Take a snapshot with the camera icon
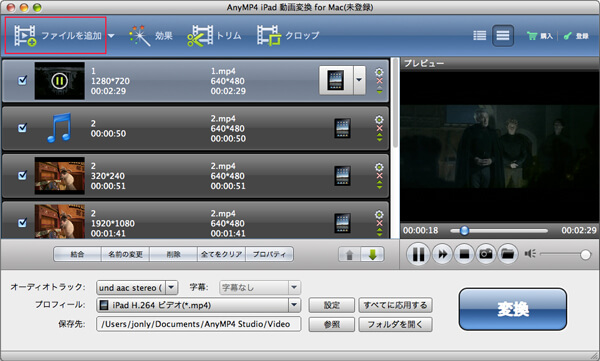Viewport: 600px width, 361px height. point(486,254)
